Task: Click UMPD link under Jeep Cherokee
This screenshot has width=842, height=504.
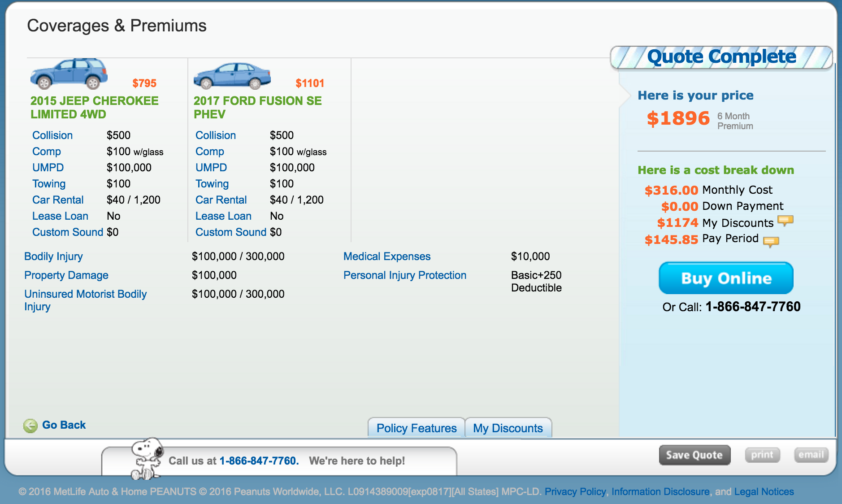Action: point(48,168)
